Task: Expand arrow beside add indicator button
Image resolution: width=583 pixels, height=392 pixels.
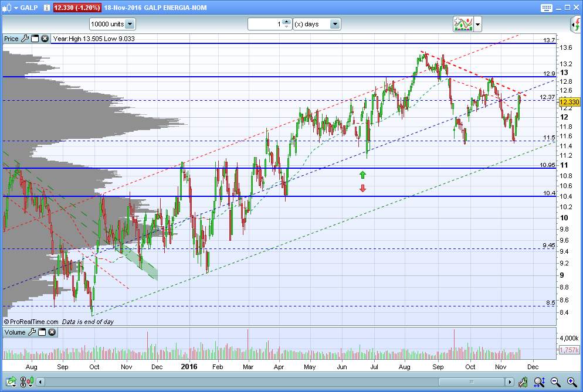Action: point(478,25)
